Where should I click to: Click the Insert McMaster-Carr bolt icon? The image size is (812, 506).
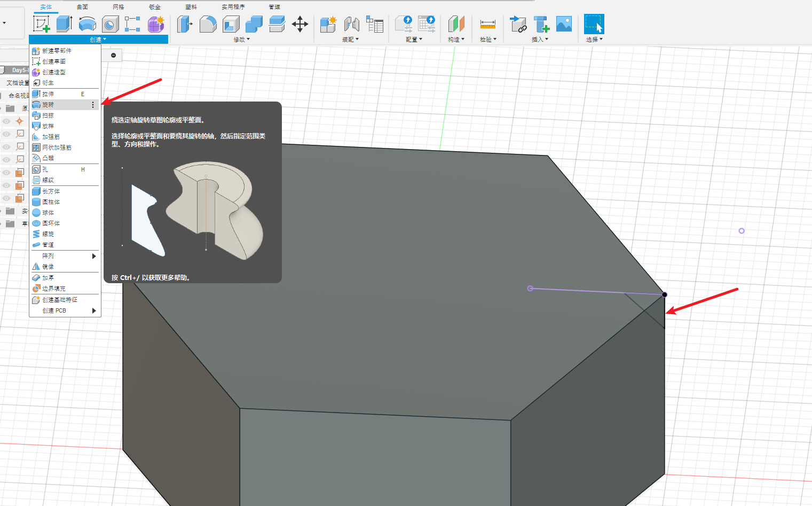[541, 24]
